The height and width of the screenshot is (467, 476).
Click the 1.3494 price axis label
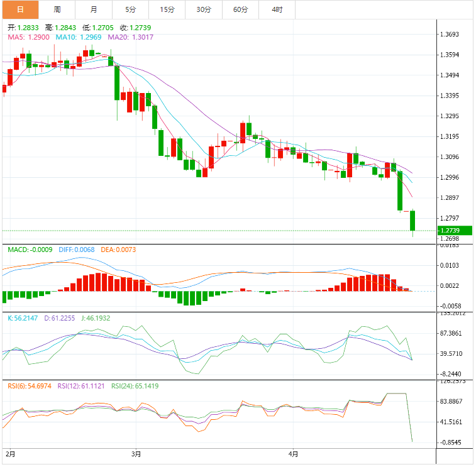tap(450, 75)
